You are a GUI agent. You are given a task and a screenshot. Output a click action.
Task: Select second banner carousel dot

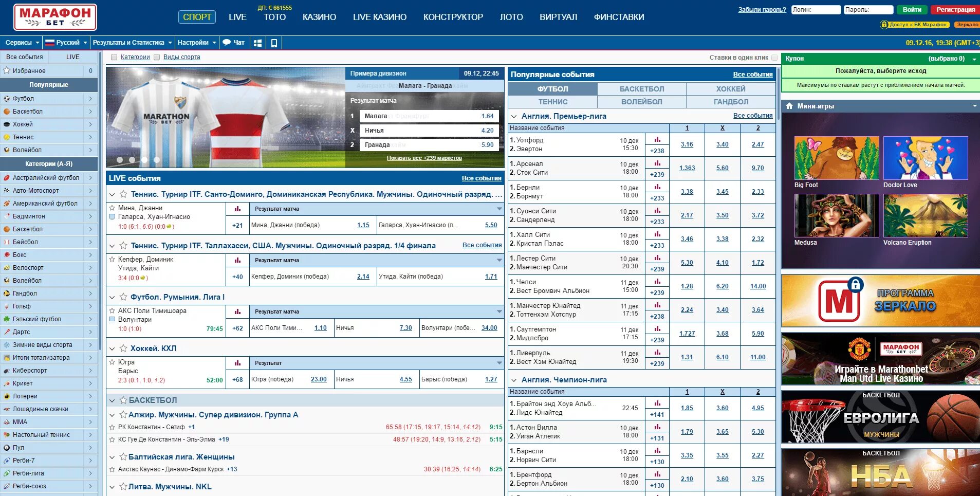click(x=132, y=160)
